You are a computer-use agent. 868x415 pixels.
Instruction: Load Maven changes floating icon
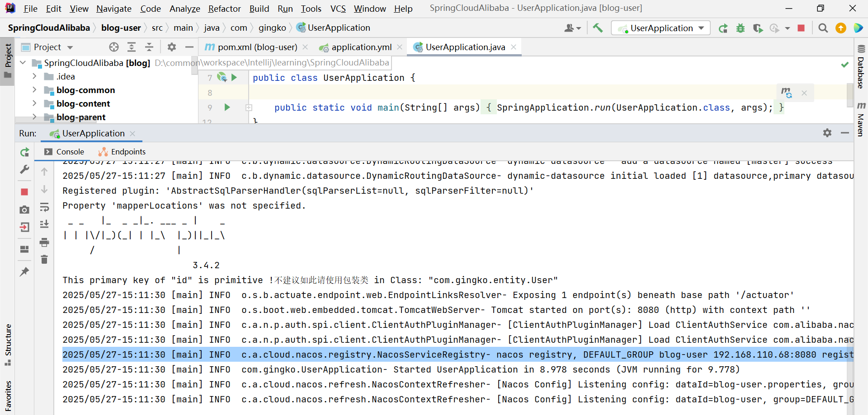pos(787,93)
